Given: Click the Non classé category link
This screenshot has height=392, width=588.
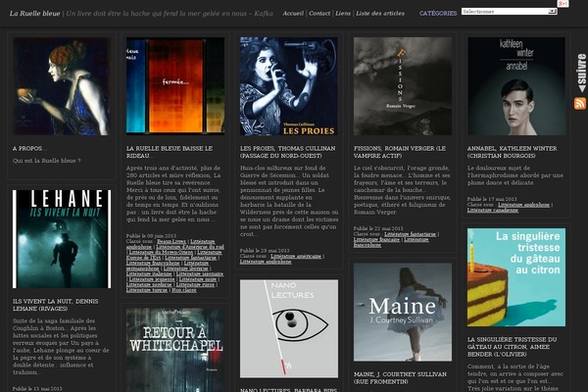Looking at the screenshot, I should [x=184, y=290].
